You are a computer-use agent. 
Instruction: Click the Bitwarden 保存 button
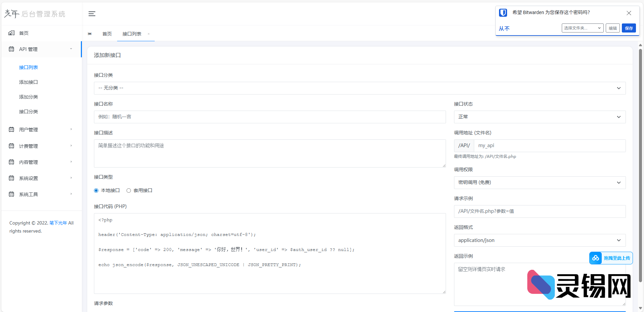pyautogui.click(x=629, y=28)
